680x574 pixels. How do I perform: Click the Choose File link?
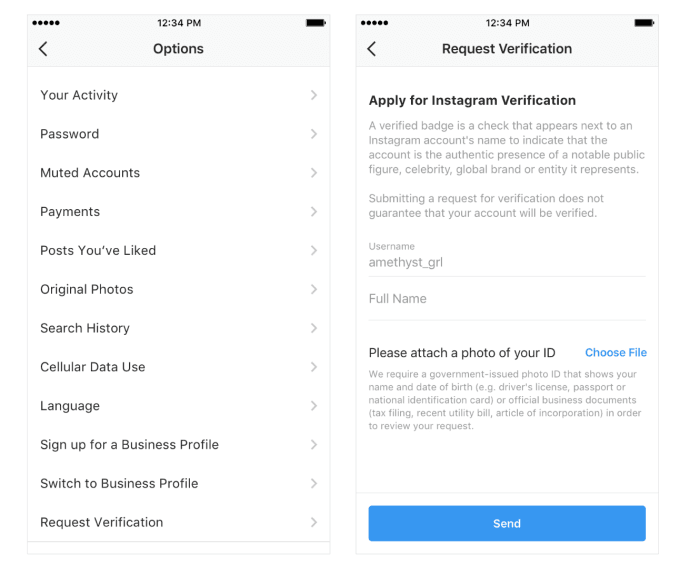click(x=615, y=353)
